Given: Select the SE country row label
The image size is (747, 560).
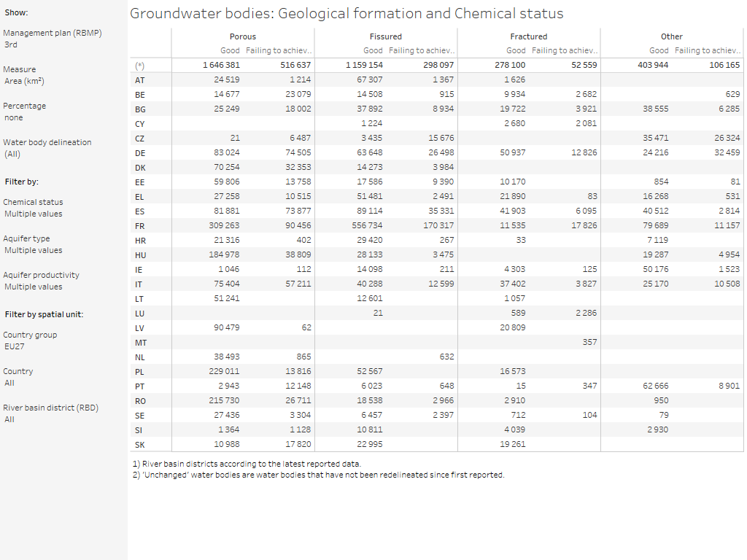Looking at the screenshot, I should point(139,416).
